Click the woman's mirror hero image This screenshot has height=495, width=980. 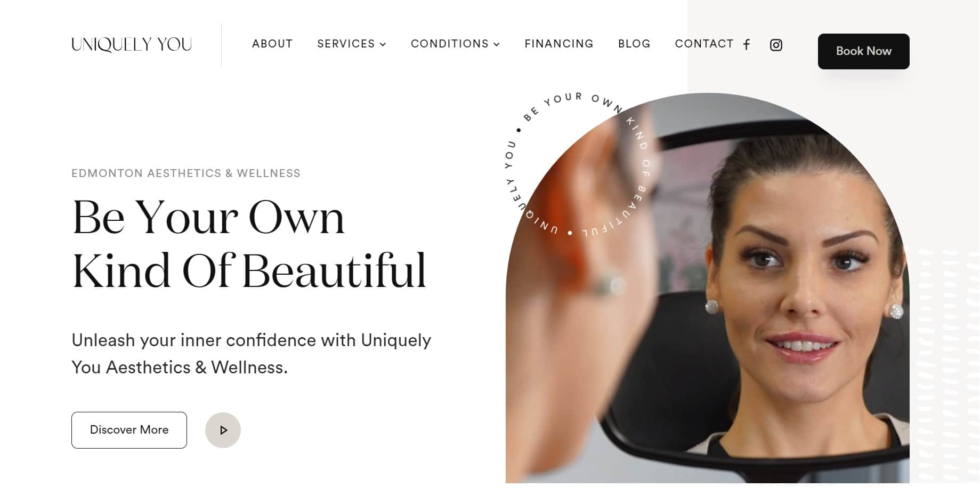tap(707, 288)
